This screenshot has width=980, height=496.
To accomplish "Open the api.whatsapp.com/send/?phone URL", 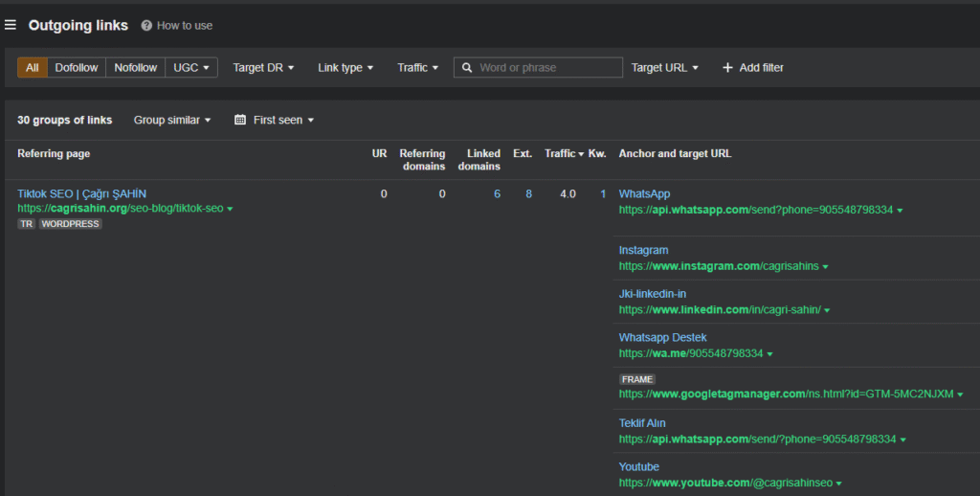I will point(758,440).
